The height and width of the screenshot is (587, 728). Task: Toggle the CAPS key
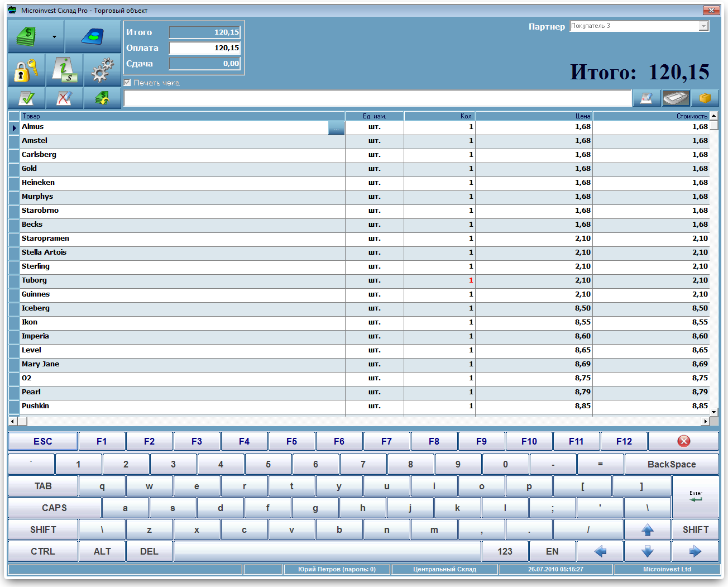coord(54,508)
